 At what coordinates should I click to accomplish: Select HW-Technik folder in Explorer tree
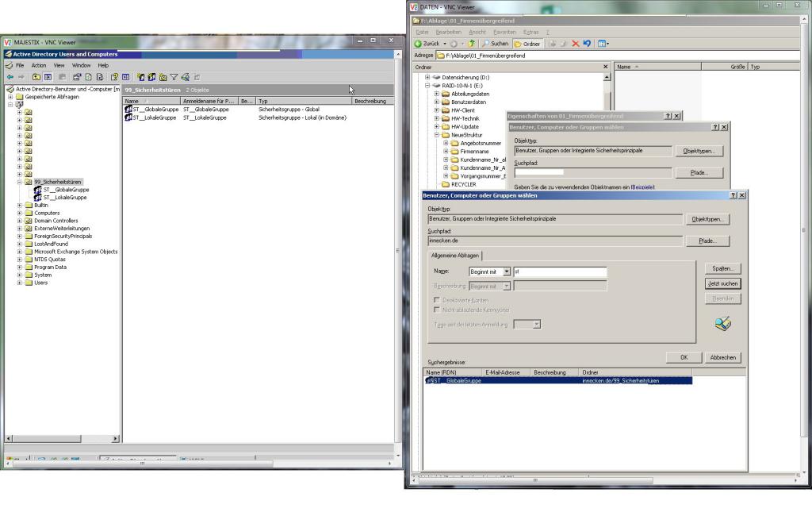coord(465,118)
